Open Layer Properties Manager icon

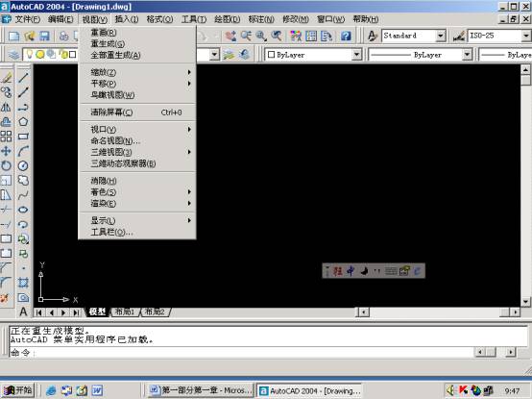pyautogui.click(x=13, y=55)
